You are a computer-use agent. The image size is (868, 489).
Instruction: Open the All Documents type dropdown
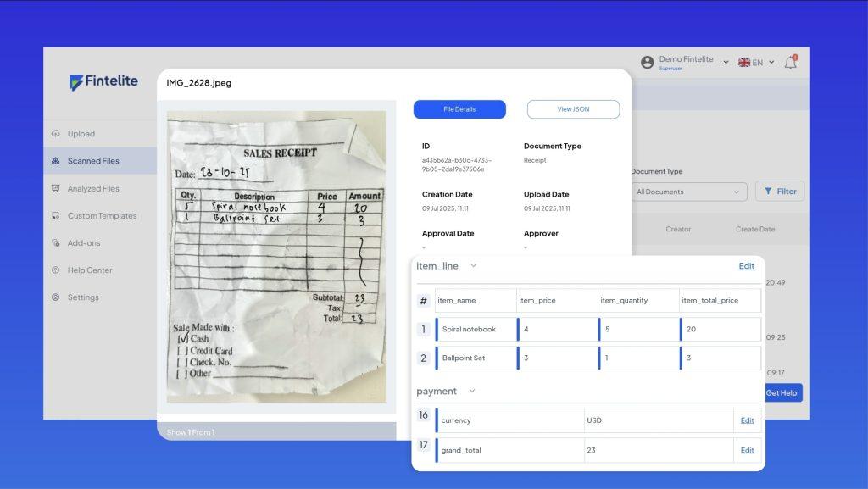point(690,192)
